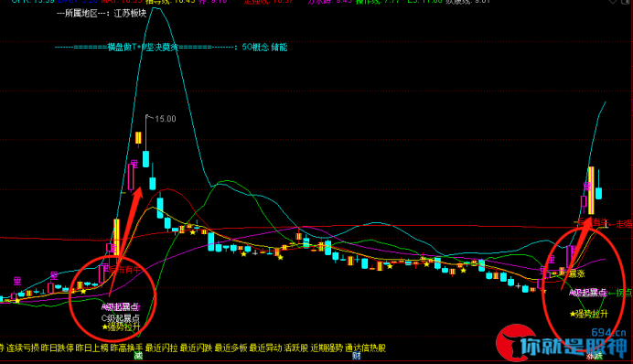Select the 通达信热股 tab
Image resolution: width=633 pixels, height=364 pixels.
click(x=365, y=348)
